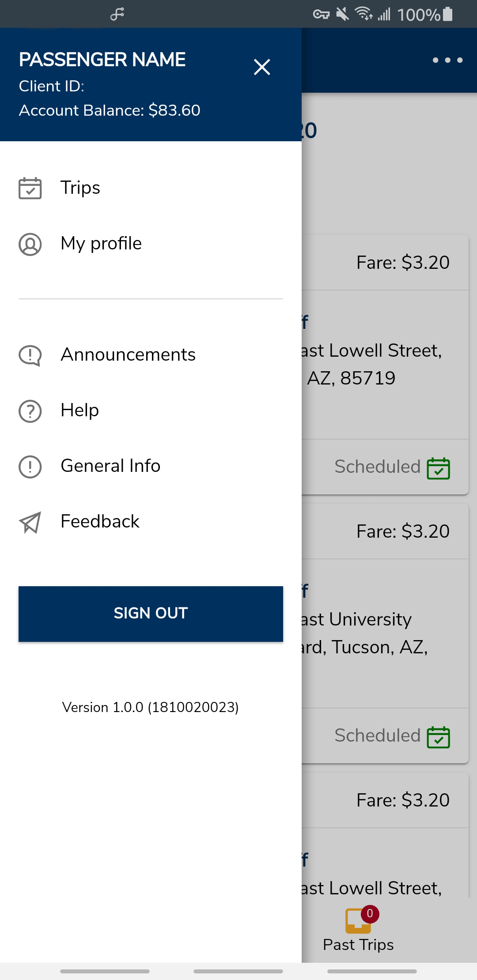The image size is (477, 980).
Task: Open the Announcements speech bubble icon
Action: (30, 355)
